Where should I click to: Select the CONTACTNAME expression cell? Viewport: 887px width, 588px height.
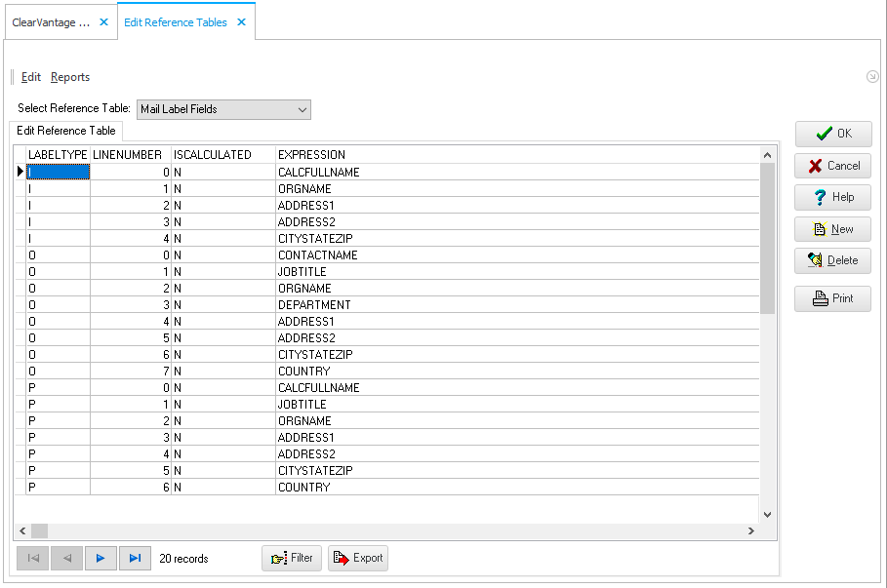tap(517, 255)
